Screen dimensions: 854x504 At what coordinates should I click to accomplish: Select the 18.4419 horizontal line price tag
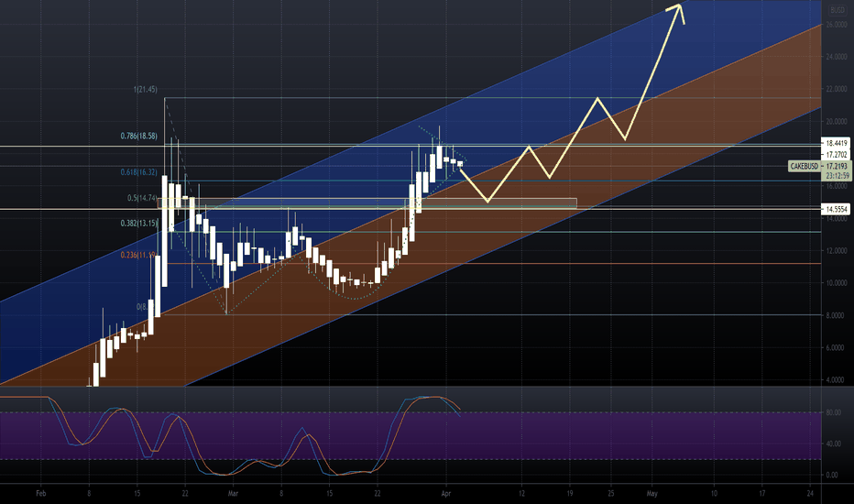[x=837, y=143]
